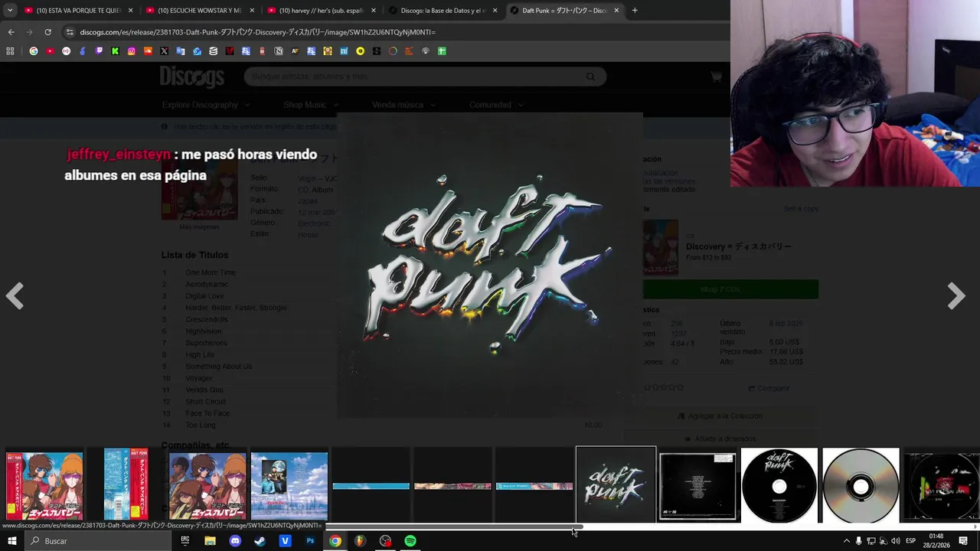980x551 pixels.
Task: Select the silver CD thumbnail
Action: tap(861, 486)
